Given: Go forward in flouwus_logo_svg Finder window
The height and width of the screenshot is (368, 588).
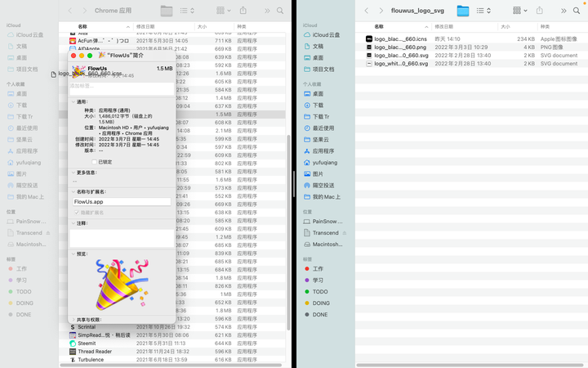Looking at the screenshot, I should [x=381, y=11].
